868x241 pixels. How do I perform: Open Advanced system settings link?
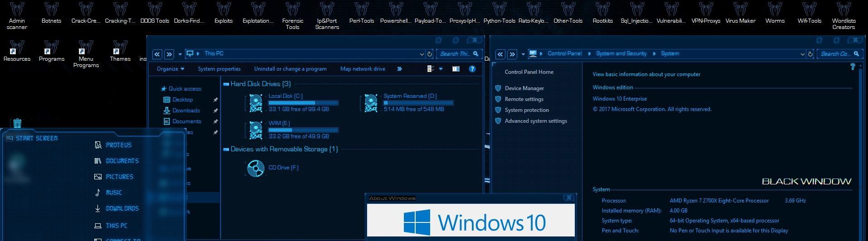[536, 121]
